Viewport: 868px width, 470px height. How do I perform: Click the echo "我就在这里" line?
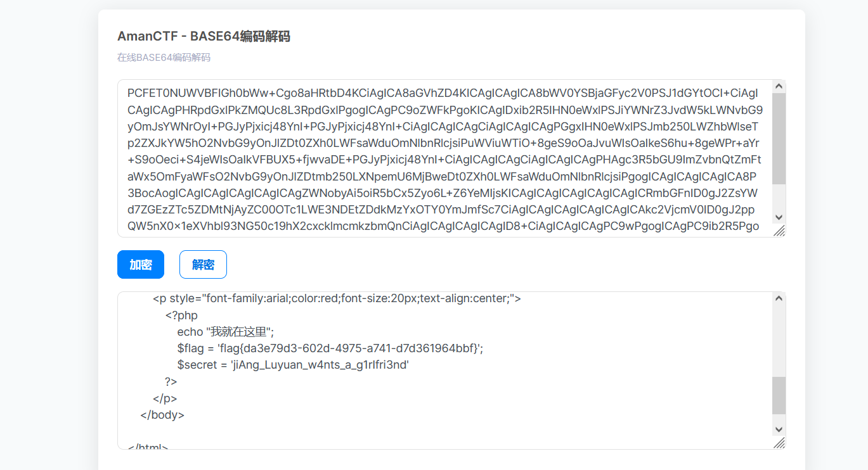(225, 332)
